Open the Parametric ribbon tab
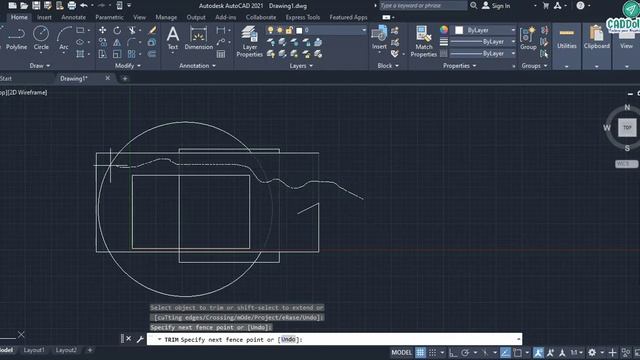The width and height of the screenshot is (640, 360). (x=109, y=17)
